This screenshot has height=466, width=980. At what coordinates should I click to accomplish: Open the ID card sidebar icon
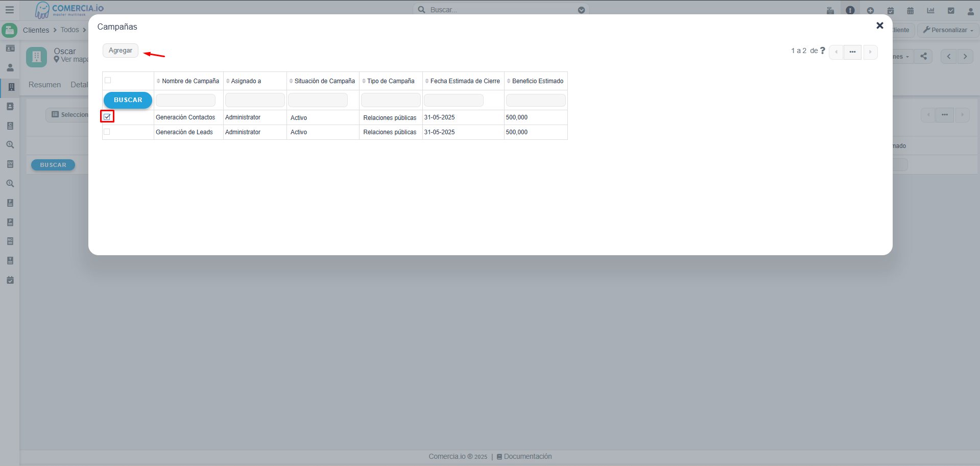[x=10, y=48]
